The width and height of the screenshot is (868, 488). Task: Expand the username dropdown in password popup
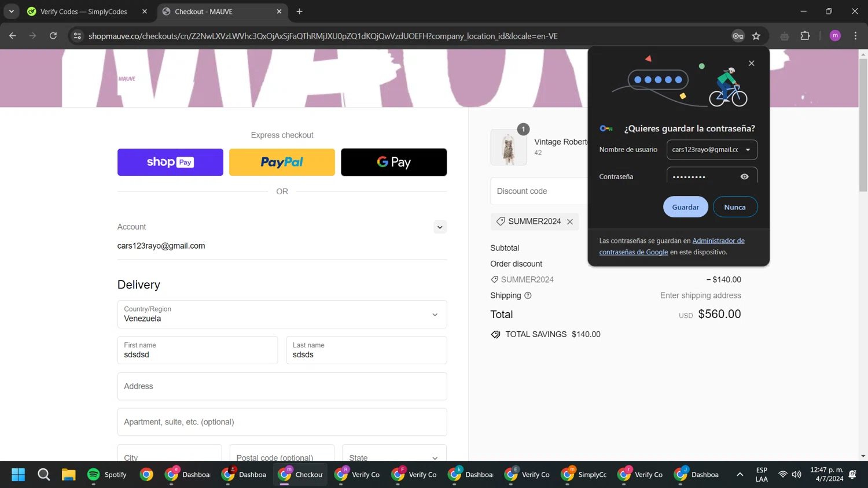[x=748, y=150]
